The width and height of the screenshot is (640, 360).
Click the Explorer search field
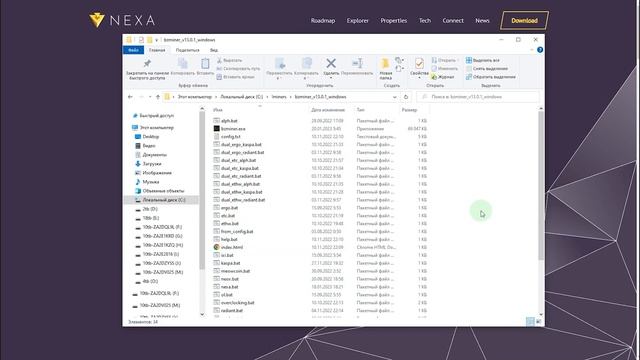[x=478, y=97]
